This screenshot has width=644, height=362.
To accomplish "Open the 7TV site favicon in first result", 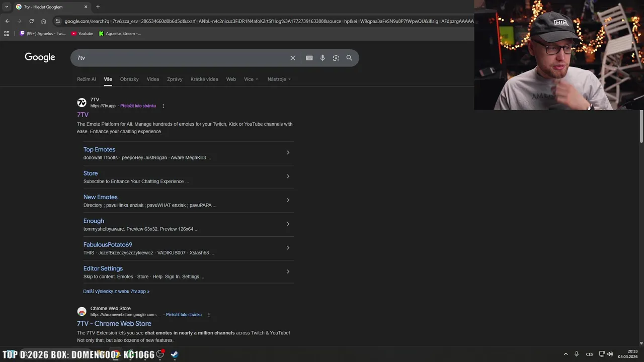I will tap(82, 103).
